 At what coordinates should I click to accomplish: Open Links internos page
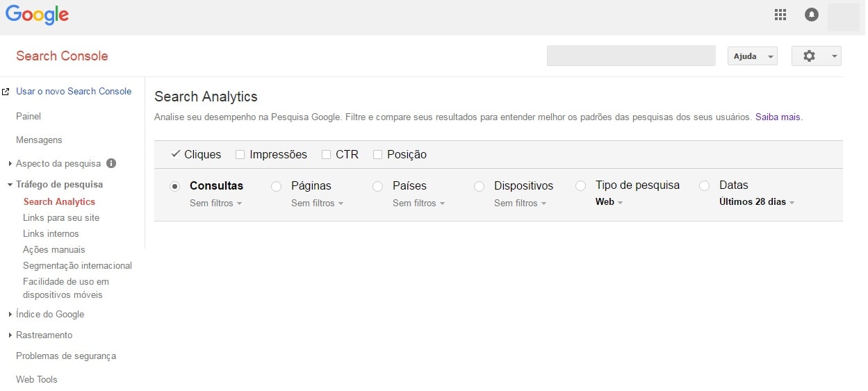click(x=51, y=233)
